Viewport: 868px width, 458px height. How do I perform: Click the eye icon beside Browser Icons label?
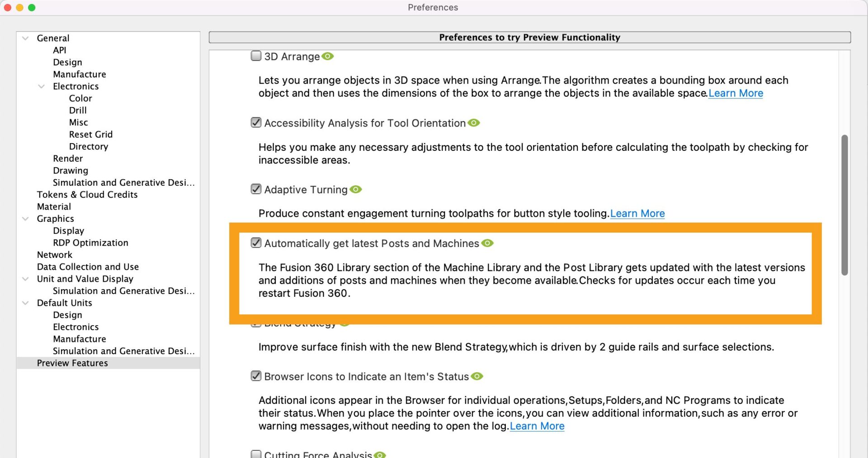[x=477, y=376]
